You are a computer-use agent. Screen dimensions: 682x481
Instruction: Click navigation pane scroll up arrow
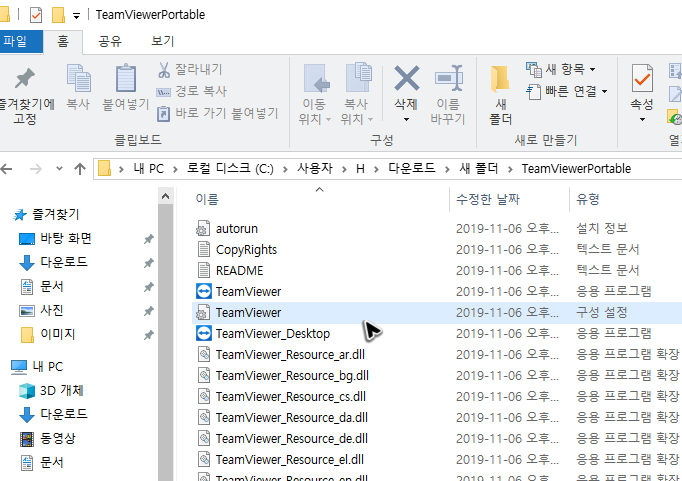tap(165, 197)
